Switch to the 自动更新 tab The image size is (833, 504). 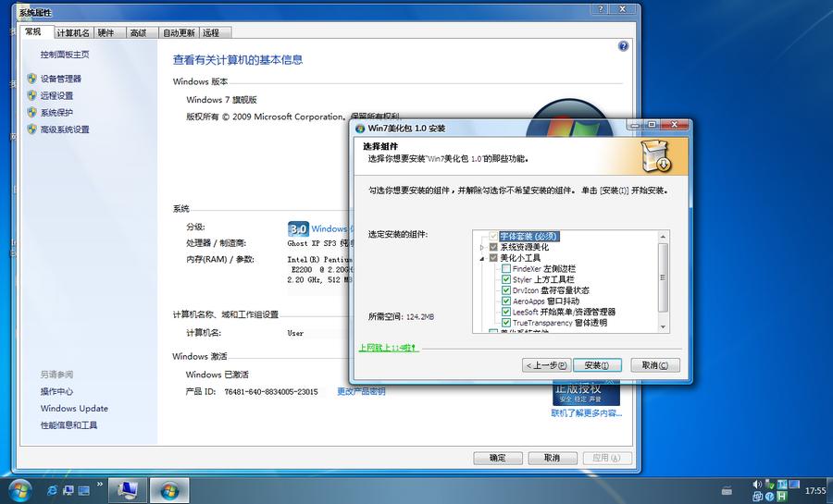[x=179, y=33]
